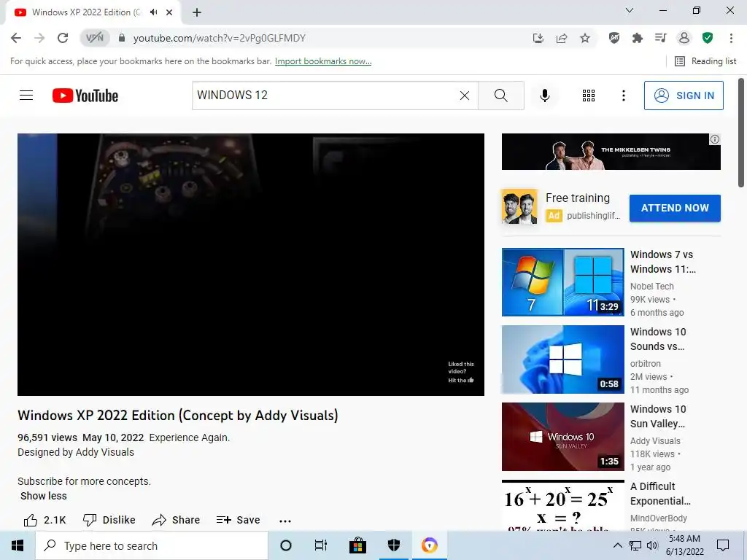
Task: Click the taskbar search box
Action: point(152,545)
